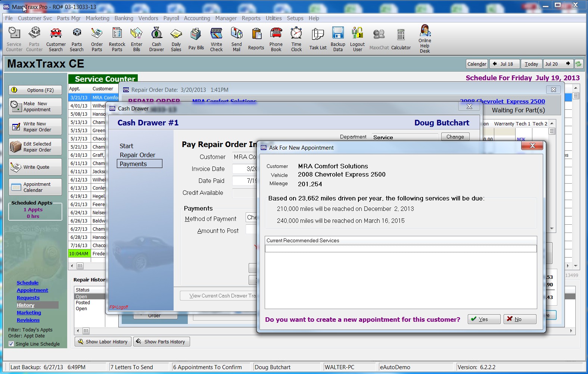Open Options (F2) button

point(35,90)
